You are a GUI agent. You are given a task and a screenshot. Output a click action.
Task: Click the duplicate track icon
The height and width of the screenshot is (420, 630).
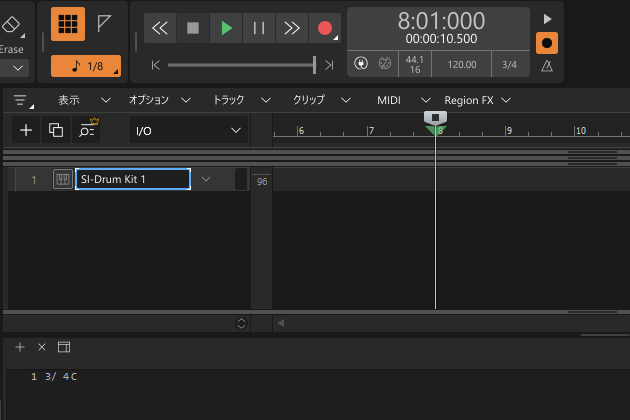(56, 130)
